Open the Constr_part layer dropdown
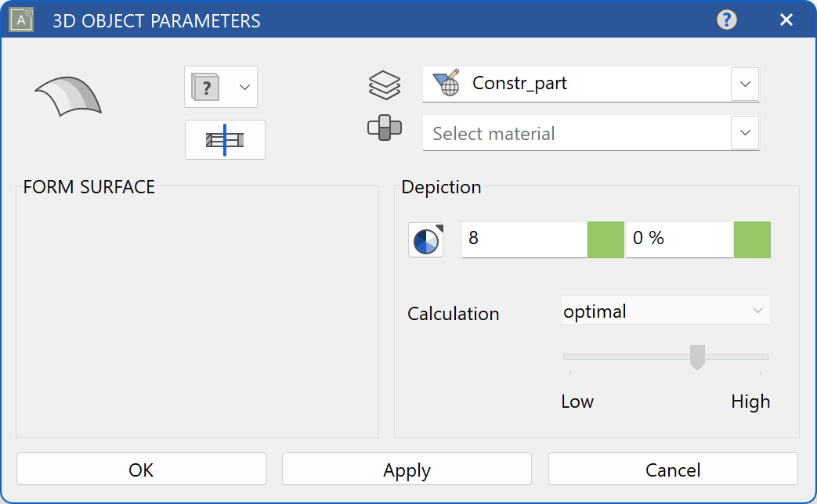 744,84
